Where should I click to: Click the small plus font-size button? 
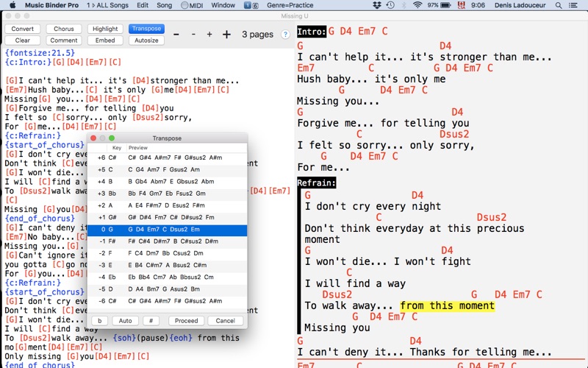pyautogui.click(x=209, y=35)
